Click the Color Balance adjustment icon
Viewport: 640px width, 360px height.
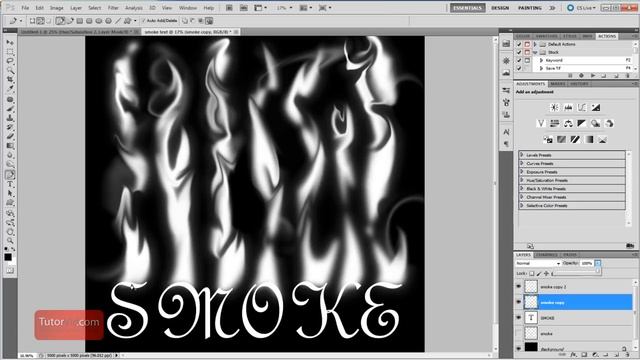(568, 123)
